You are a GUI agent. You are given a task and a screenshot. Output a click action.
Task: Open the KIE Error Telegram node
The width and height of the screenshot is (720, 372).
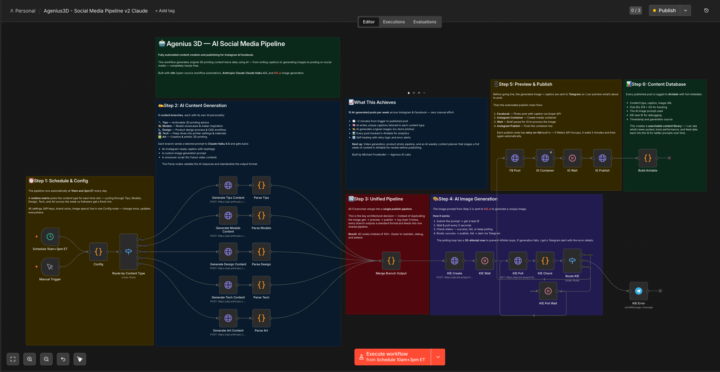pos(638,291)
